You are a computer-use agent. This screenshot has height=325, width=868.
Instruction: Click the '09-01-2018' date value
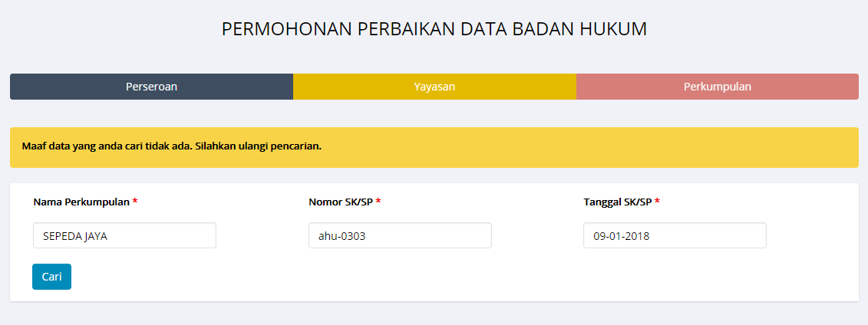621,236
